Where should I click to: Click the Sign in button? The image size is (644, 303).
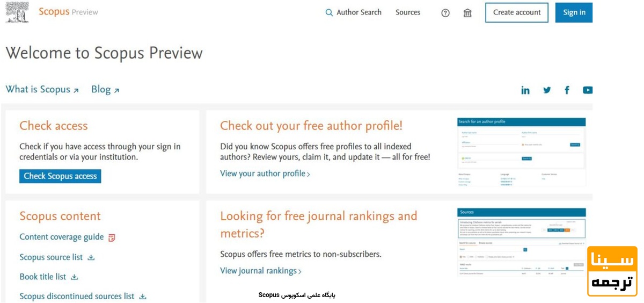[x=574, y=12]
